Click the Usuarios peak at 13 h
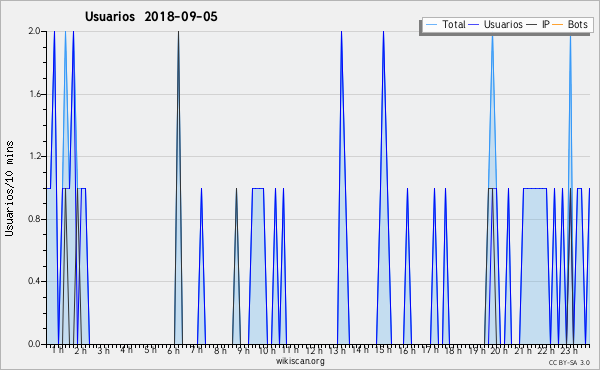The height and width of the screenshot is (370, 600). click(341, 32)
